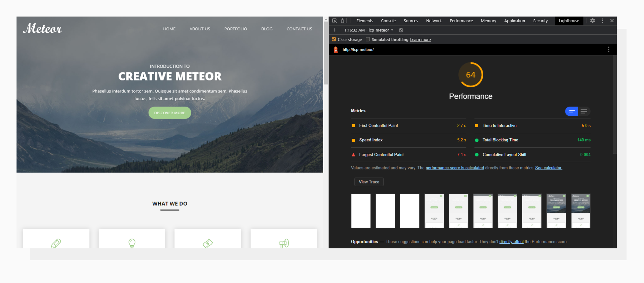Start a new Lighthouse report with plus icon
The width and height of the screenshot is (644, 283).
click(x=334, y=30)
